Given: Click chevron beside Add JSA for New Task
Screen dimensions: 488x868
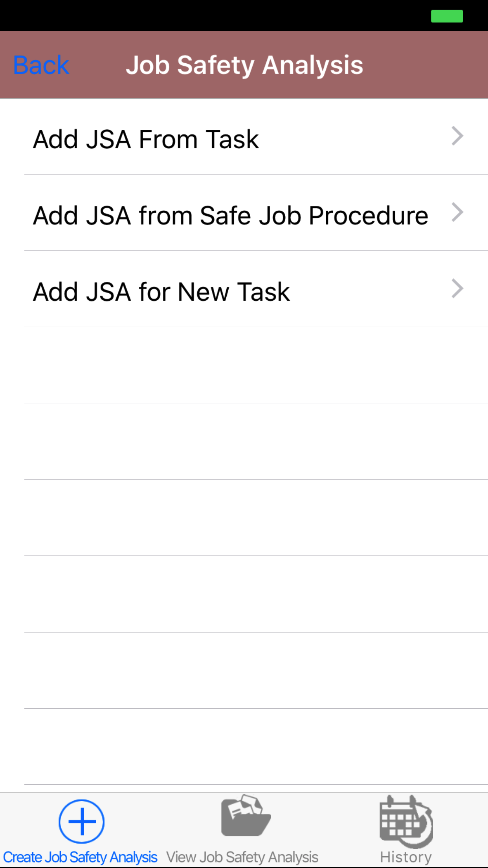Looking at the screenshot, I should pos(457,289).
